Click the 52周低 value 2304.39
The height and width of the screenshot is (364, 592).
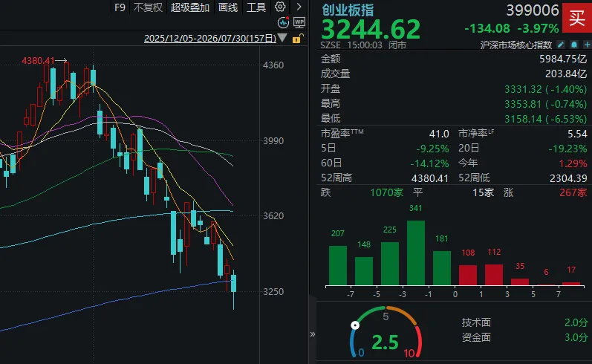point(568,178)
